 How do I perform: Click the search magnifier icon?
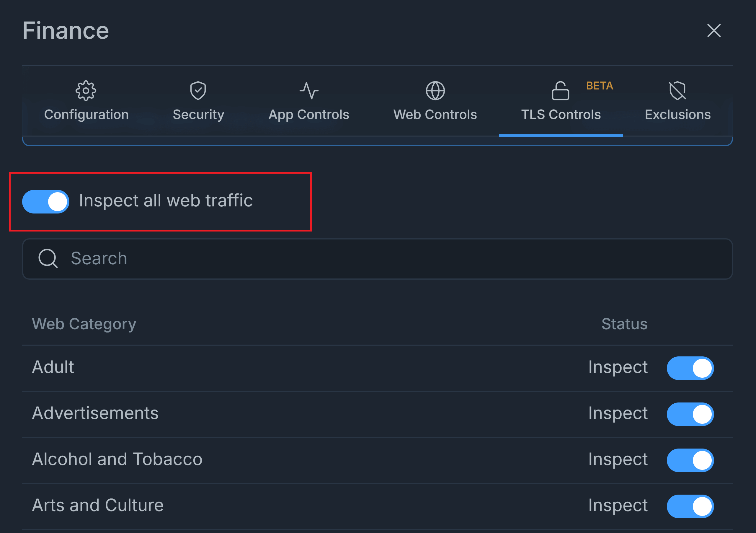tap(48, 258)
